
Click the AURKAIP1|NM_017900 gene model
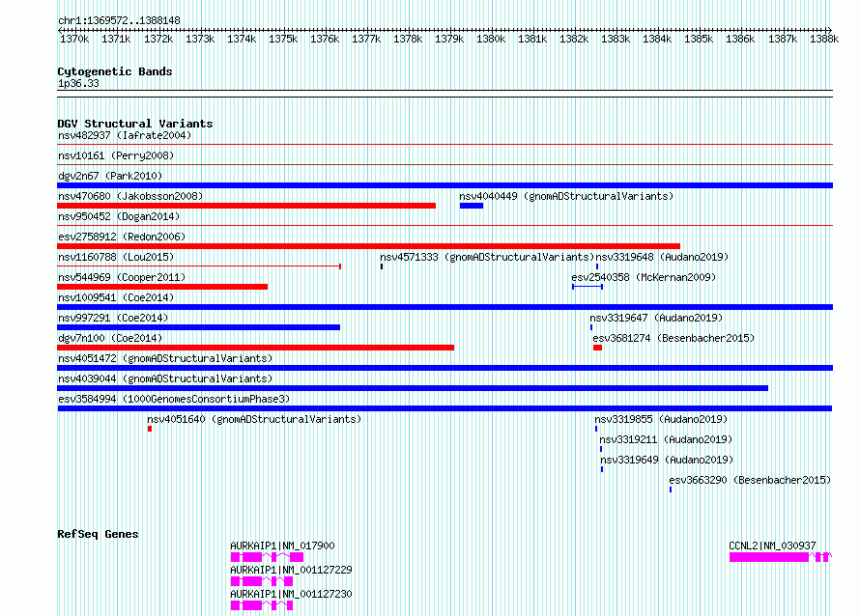pyautogui.click(x=267, y=557)
